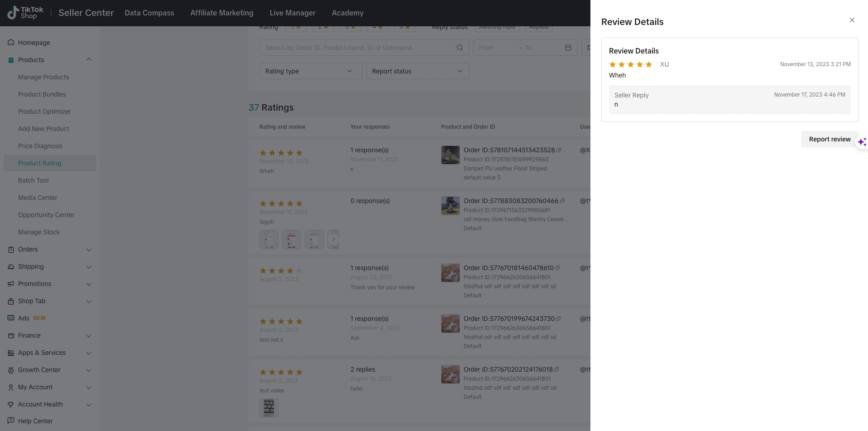868x431 pixels.
Task: Open the Rating type dropdown
Action: pos(310,71)
